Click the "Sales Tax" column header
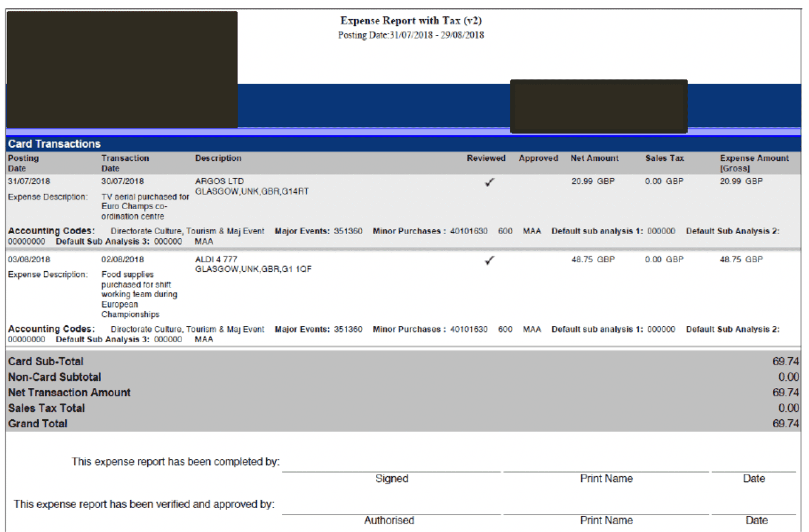The width and height of the screenshot is (809, 532). point(664,158)
